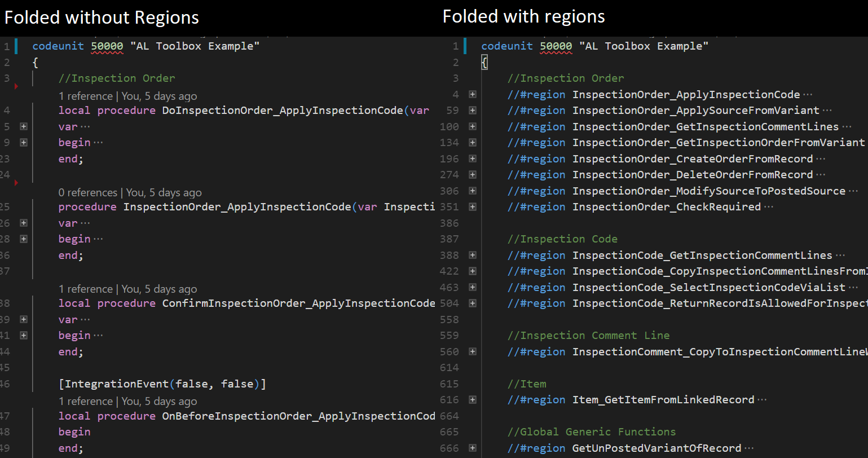
Task: Click the "end;" line on line 36
Action: click(71, 256)
